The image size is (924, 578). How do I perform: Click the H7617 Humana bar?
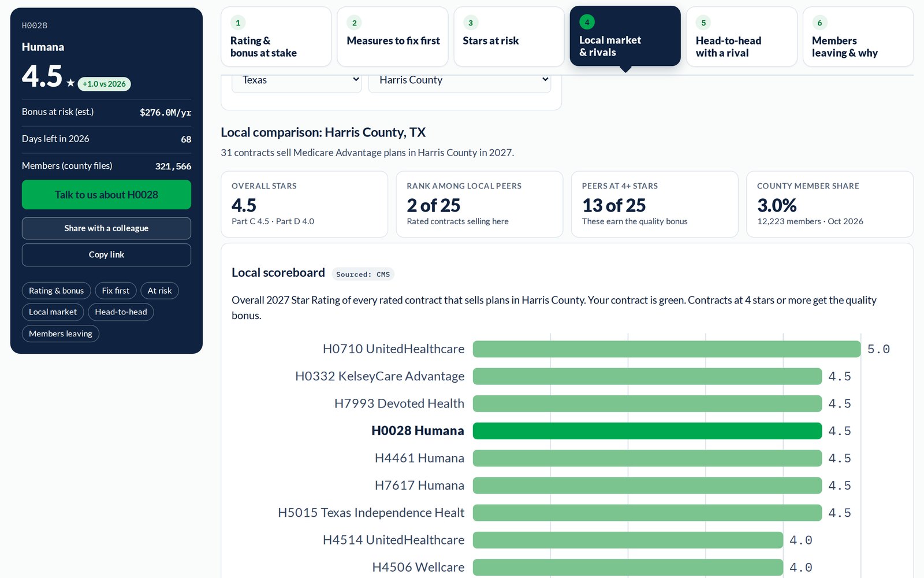coord(647,486)
